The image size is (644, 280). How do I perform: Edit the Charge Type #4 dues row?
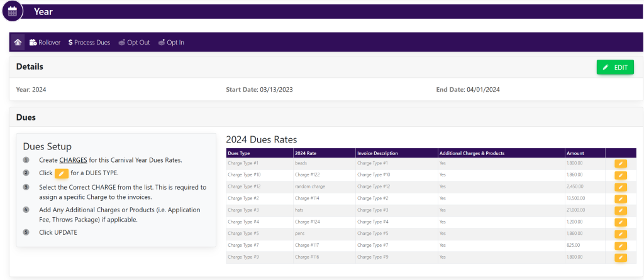point(620,222)
